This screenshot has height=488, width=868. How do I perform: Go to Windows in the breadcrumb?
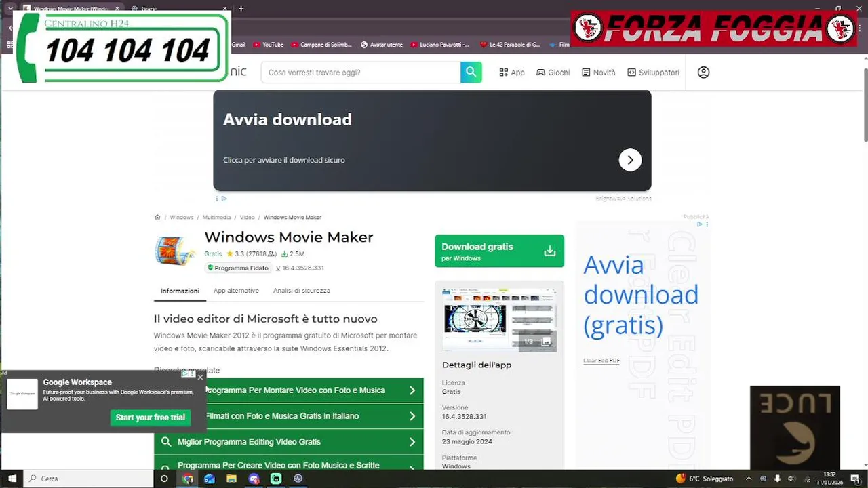(182, 218)
